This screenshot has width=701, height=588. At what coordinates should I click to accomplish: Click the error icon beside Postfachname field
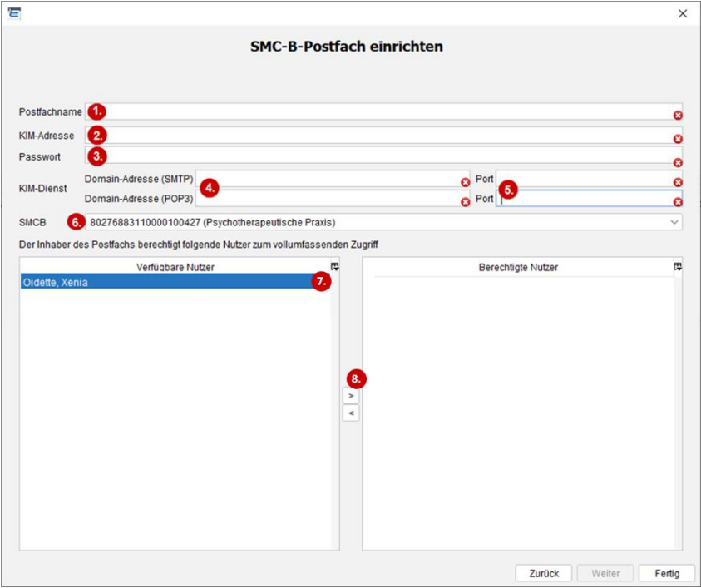click(x=678, y=116)
